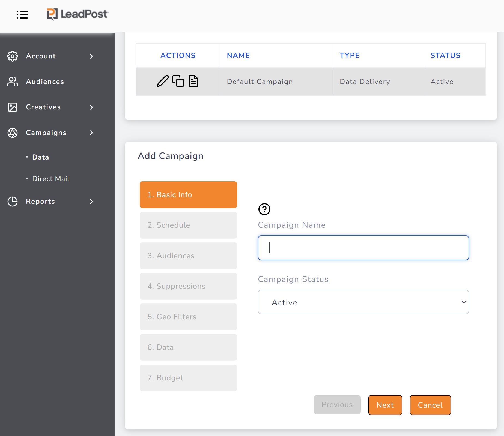Click the Creatives image icon

point(12,107)
